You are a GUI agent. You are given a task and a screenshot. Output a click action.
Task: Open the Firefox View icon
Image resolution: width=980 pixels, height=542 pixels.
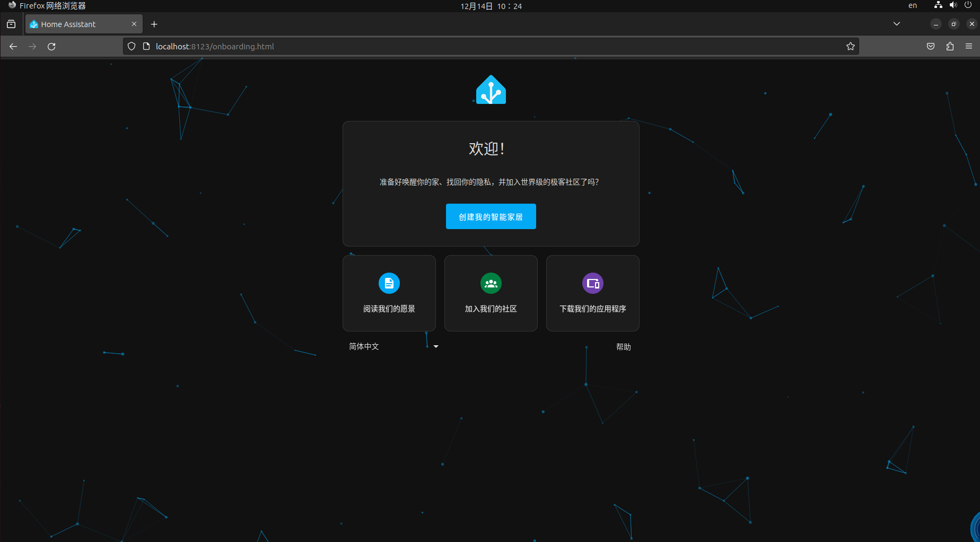(11, 24)
